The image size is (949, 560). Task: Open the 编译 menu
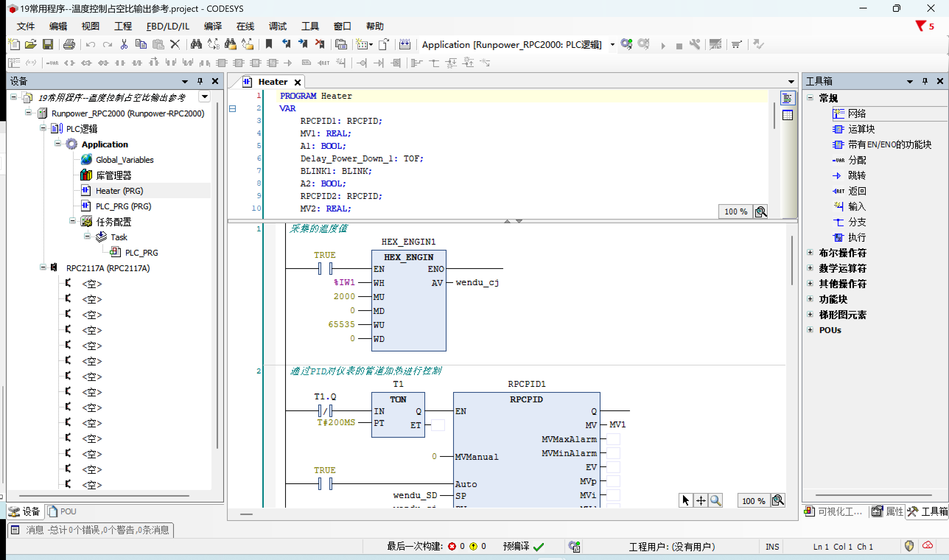coord(213,27)
